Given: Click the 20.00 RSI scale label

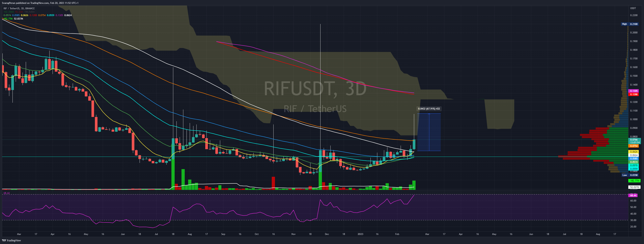Looking at the screenshot, I should coord(633,227).
